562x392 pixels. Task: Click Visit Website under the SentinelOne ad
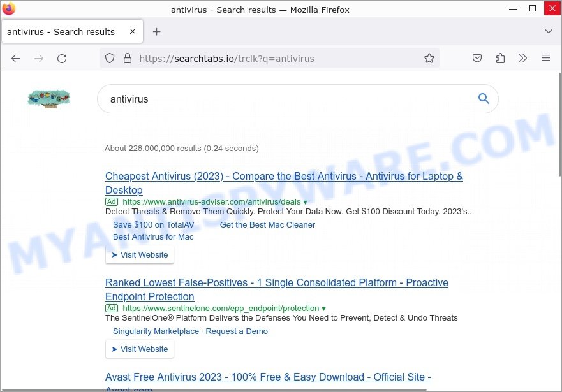pyautogui.click(x=140, y=349)
